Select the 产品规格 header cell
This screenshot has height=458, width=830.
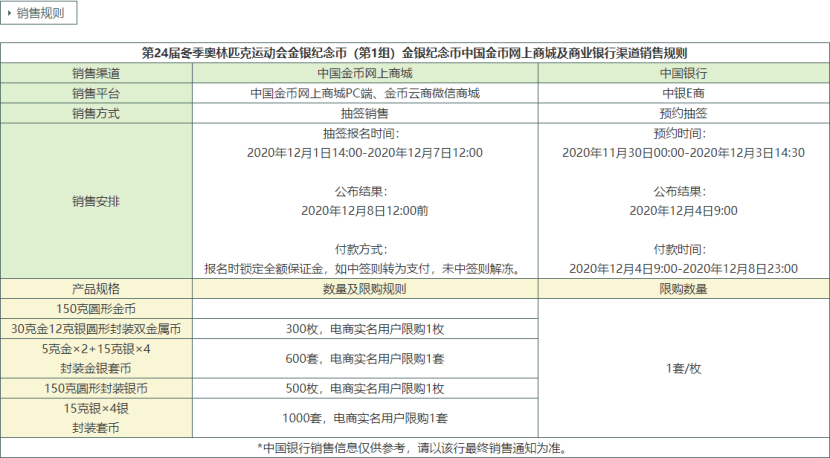tap(96, 289)
